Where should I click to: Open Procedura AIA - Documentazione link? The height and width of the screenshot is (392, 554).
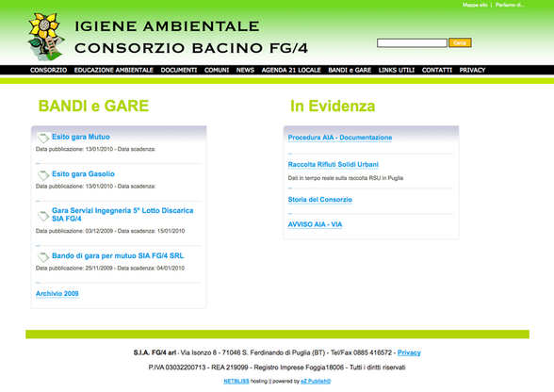click(x=340, y=138)
